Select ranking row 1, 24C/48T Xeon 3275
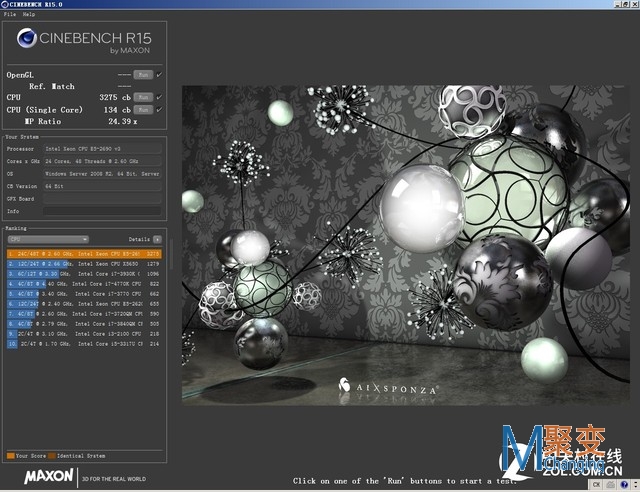Viewport: 640px width, 492px height. pos(84,254)
